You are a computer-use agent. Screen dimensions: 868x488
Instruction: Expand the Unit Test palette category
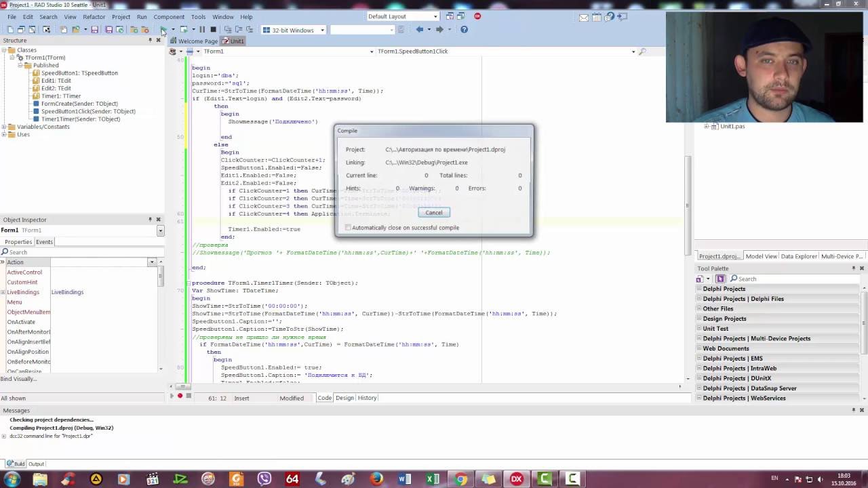coord(699,329)
